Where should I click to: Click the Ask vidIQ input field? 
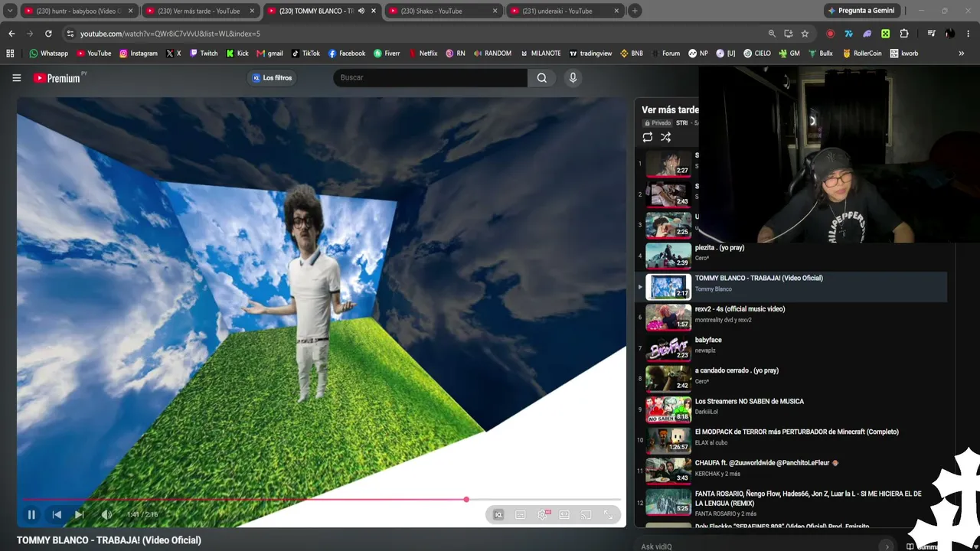(x=764, y=546)
